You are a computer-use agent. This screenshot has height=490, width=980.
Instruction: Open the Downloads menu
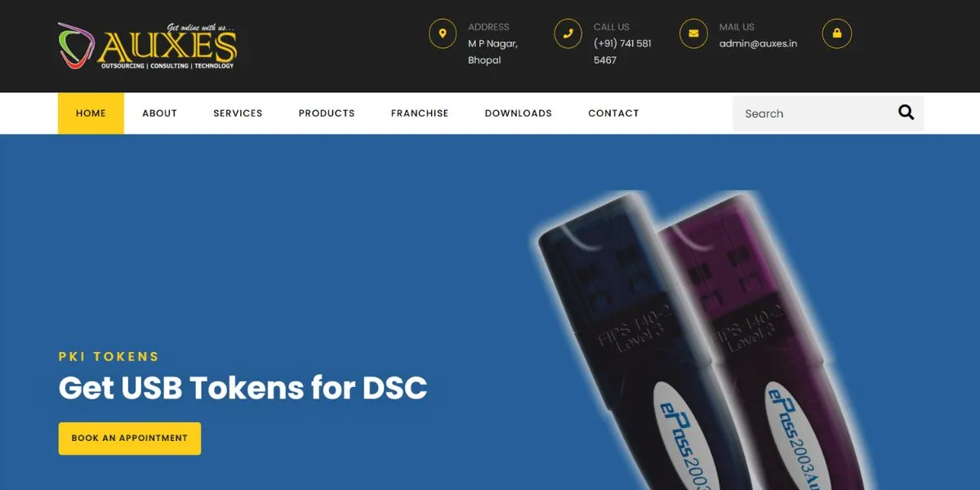click(519, 114)
